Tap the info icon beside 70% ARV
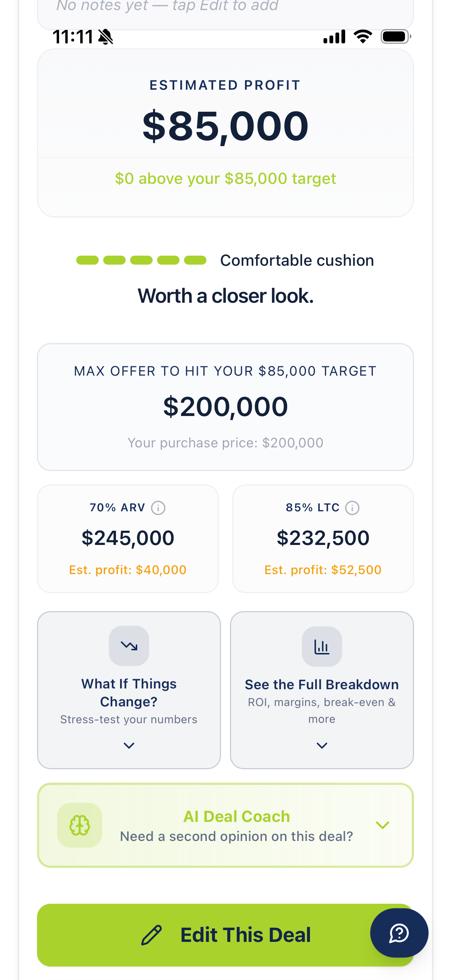The width and height of the screenshot is (451, 980). (158, 508)
